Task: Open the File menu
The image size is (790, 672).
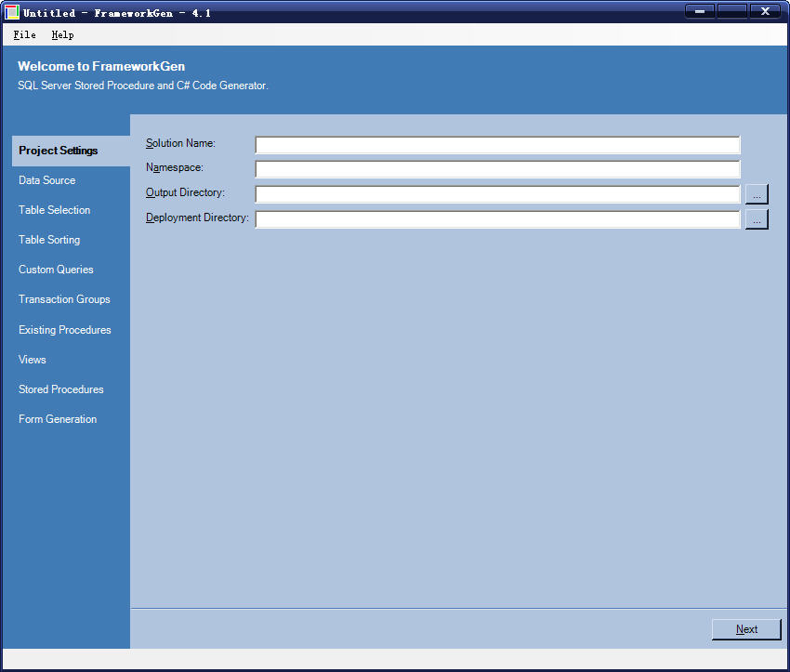Action: click(24, 34)
